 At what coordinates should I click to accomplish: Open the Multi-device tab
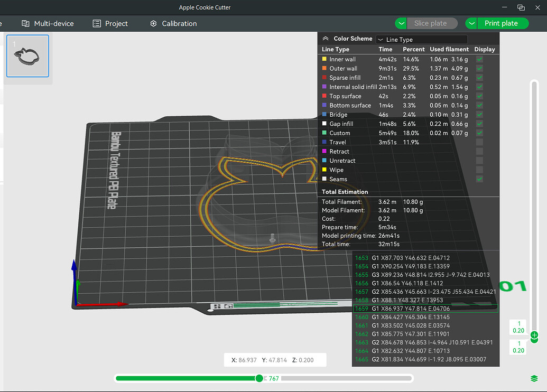point(48,23)
